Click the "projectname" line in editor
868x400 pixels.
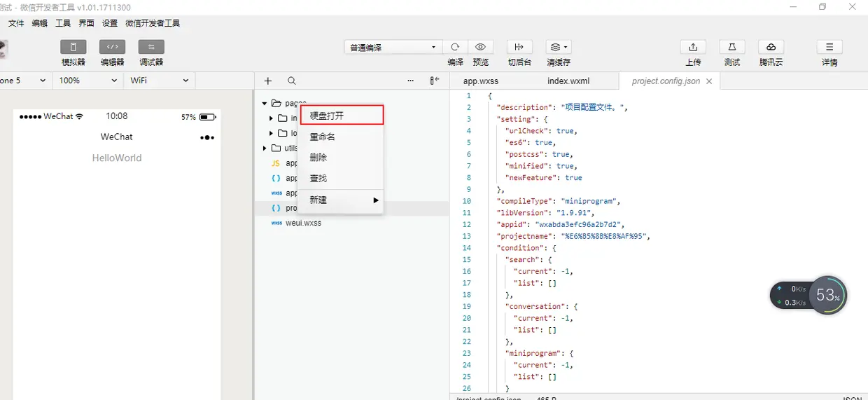pyautogui.click(x=573, y=236)
